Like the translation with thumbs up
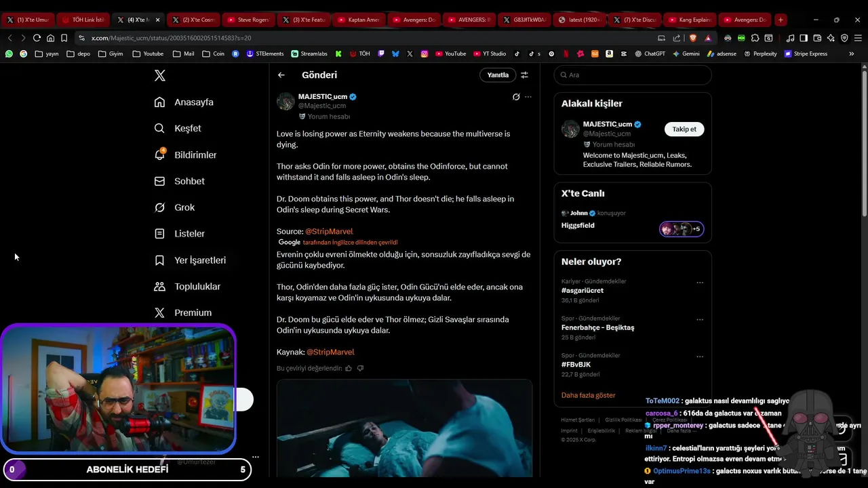 pos(349,368)
